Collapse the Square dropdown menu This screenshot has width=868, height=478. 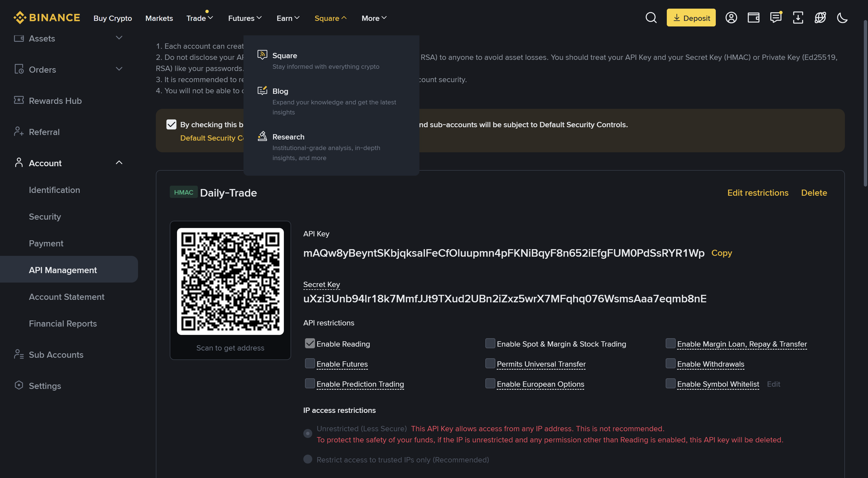[330, 18]
